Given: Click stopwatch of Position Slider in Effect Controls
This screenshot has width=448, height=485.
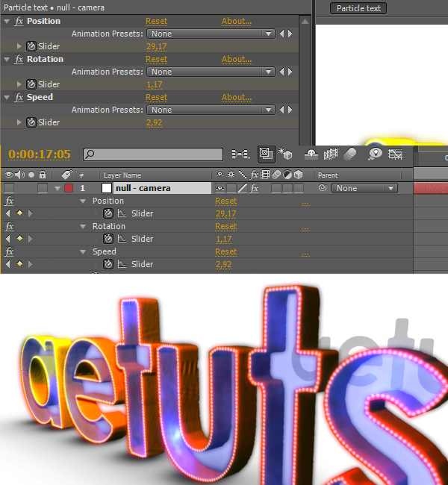Looking at the screenshot, I should pos(31,46).
